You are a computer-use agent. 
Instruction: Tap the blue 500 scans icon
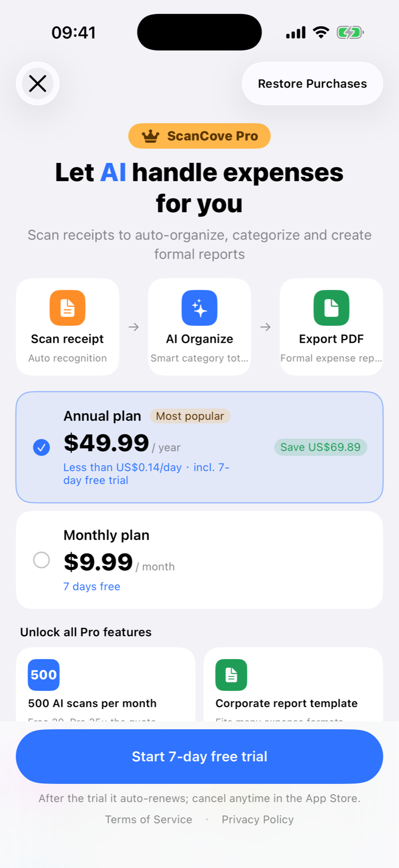pyautogui.click(x=44, y=675)
